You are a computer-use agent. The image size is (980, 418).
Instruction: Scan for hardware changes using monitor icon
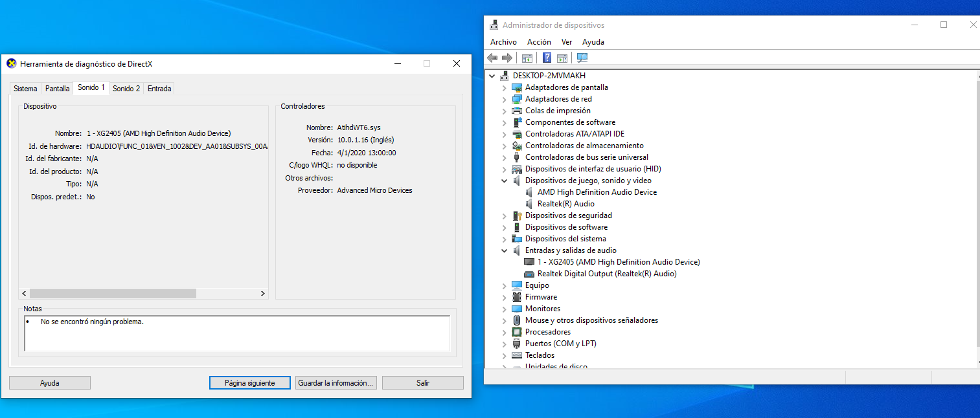[x=582, y=58]
